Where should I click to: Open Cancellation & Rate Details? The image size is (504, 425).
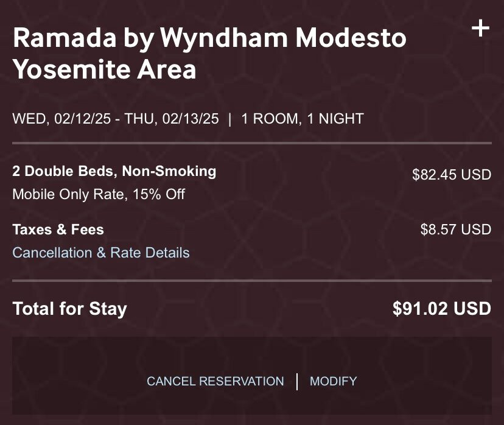coord(101,253)
